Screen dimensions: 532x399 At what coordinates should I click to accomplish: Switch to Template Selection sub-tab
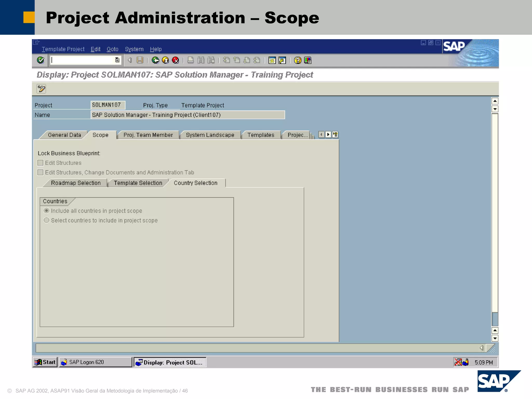pyautogui.click(x=138, y=183)
